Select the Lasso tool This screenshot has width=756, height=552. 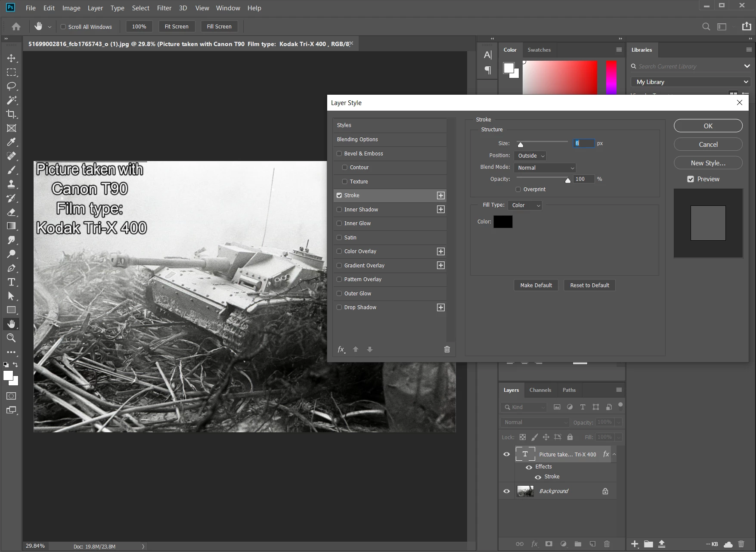pyautogui.click(x=12, y=86)
